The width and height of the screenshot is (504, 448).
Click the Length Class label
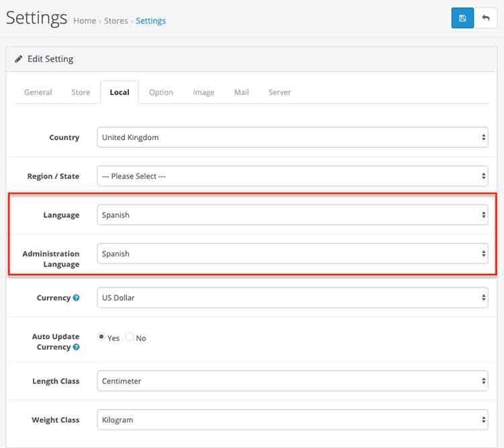coord(56,381)
